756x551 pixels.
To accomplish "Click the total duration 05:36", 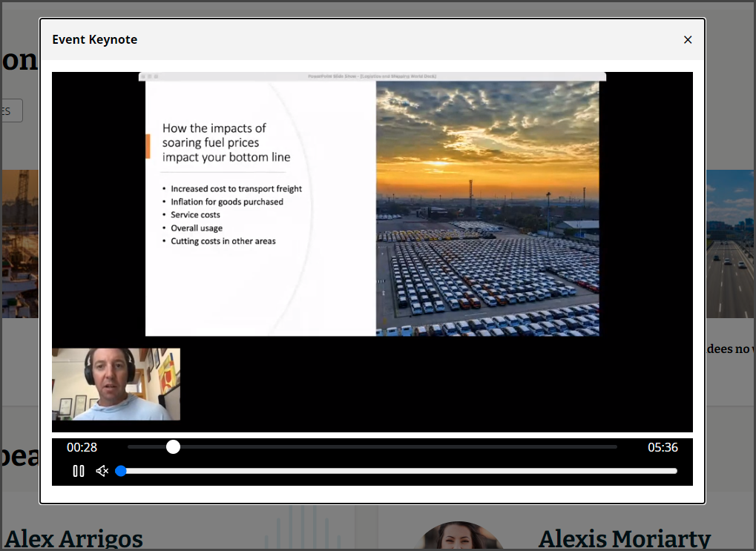I will point(663,447).
